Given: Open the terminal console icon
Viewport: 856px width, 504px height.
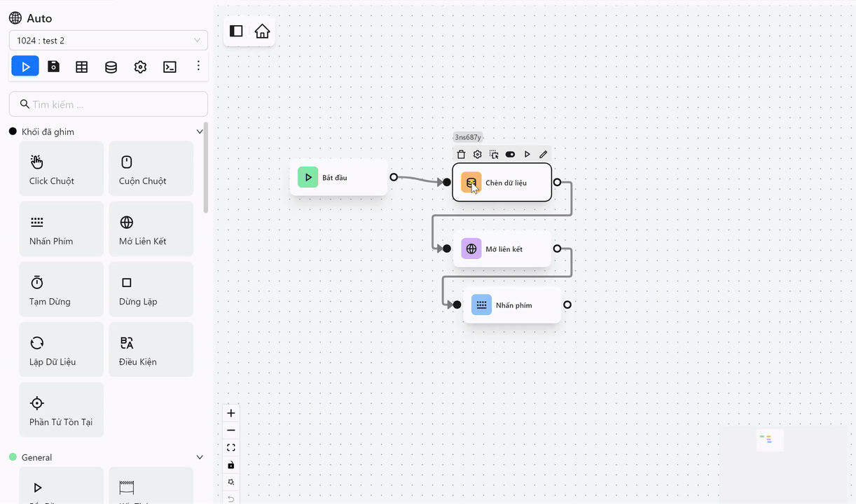Looking at the screenshot, I should tap(170, 66).
